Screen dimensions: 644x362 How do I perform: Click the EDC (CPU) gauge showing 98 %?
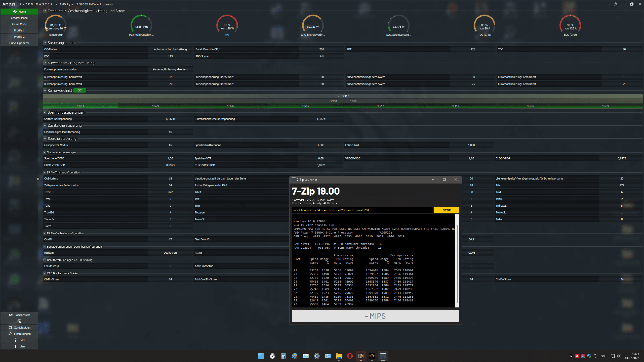(x=570, y=25)
